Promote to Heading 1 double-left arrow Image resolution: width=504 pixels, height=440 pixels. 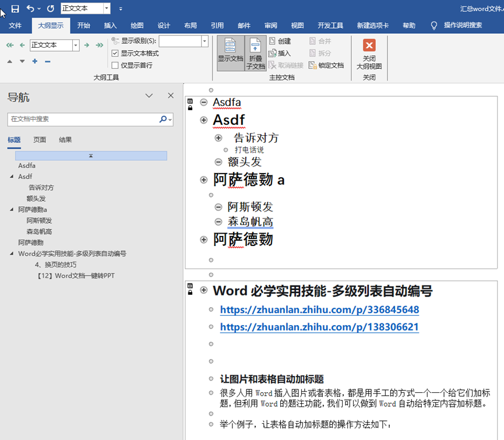click(x=10, y=45)
